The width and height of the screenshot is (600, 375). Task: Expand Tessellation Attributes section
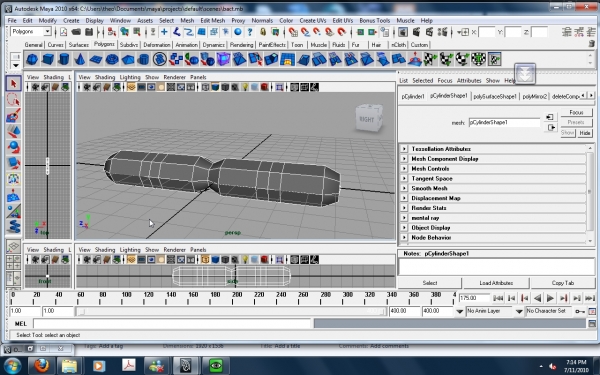tap(404, 149)
